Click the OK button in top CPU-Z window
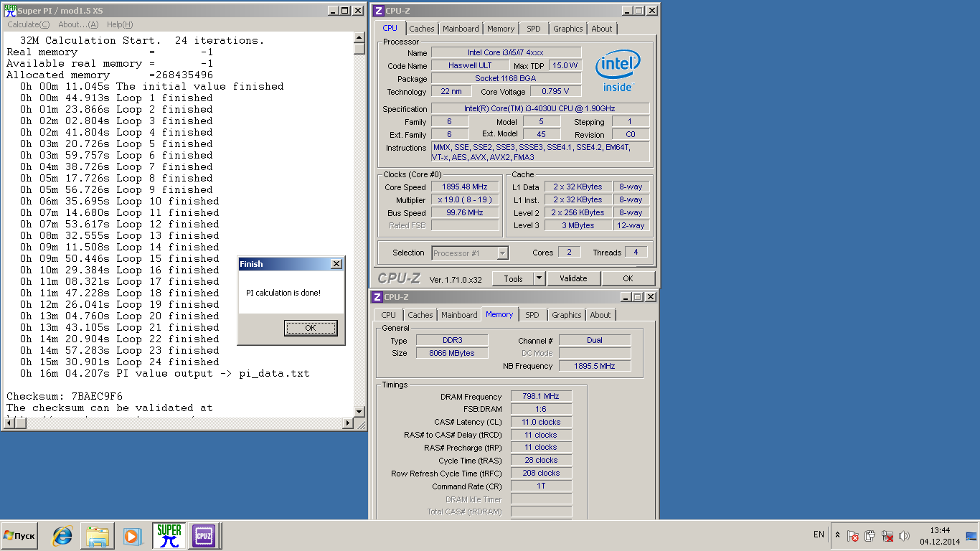The height and width of the screenshot is (551, 980). click(628, 278)
